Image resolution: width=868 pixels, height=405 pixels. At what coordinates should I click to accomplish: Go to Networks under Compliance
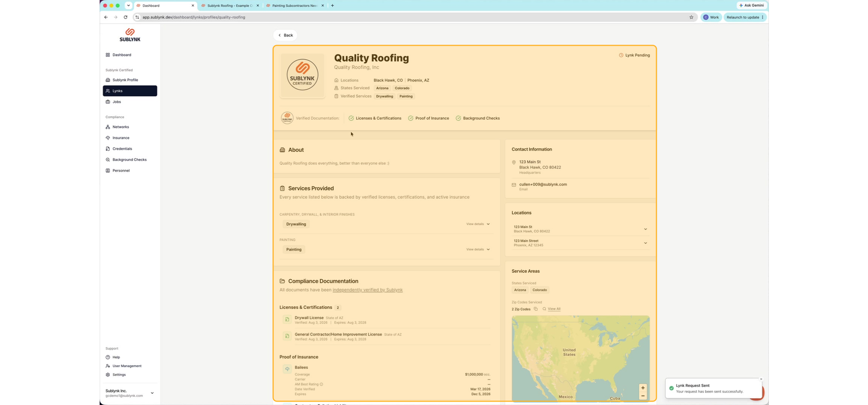pos(130,127)
